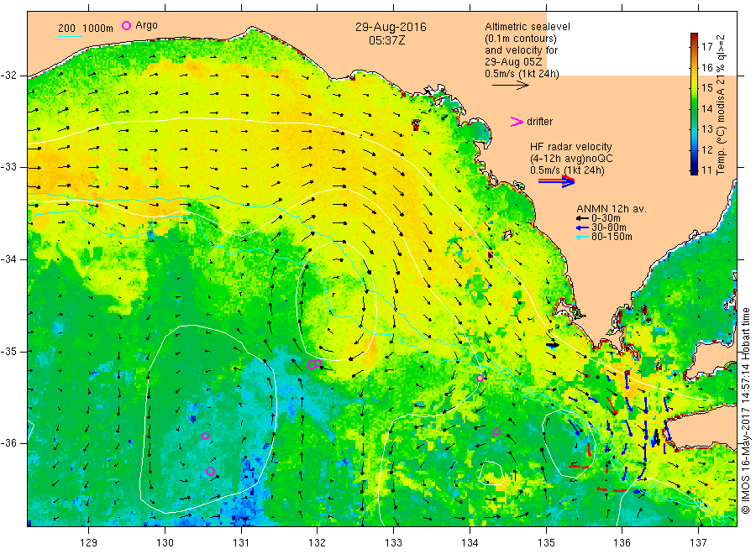The height and width of the screenshot is (554, 756).
Task: Click the '200 1000m' legend text
Action: tap(86, 29)
